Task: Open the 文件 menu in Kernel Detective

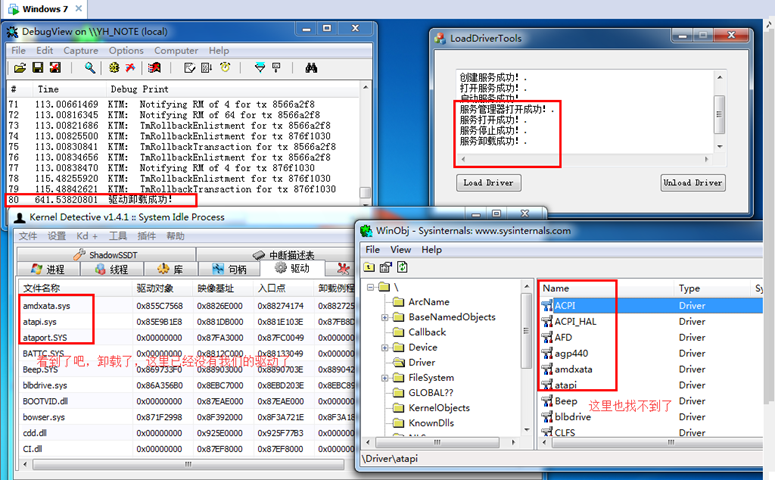Action: click(x=28, y=236)
